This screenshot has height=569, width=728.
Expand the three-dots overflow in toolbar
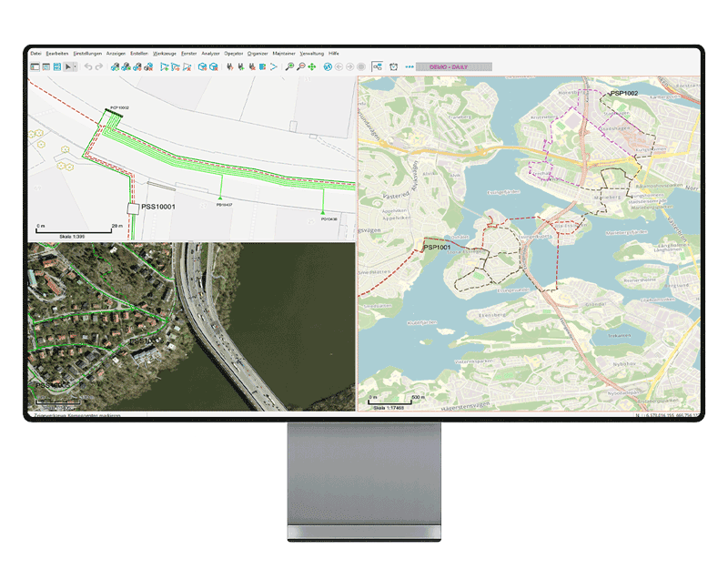[x=409, y=66]
